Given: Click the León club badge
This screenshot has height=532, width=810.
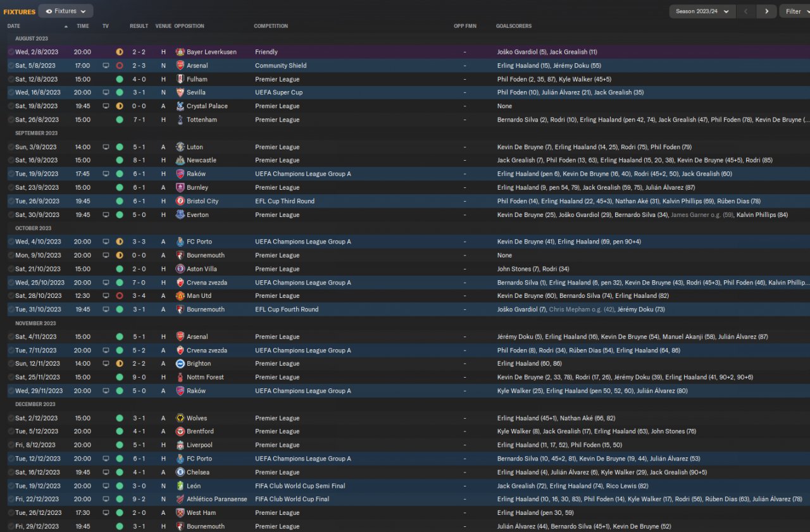Looking at the screenshot, I should pyautogui.click(x=180, y=486).
